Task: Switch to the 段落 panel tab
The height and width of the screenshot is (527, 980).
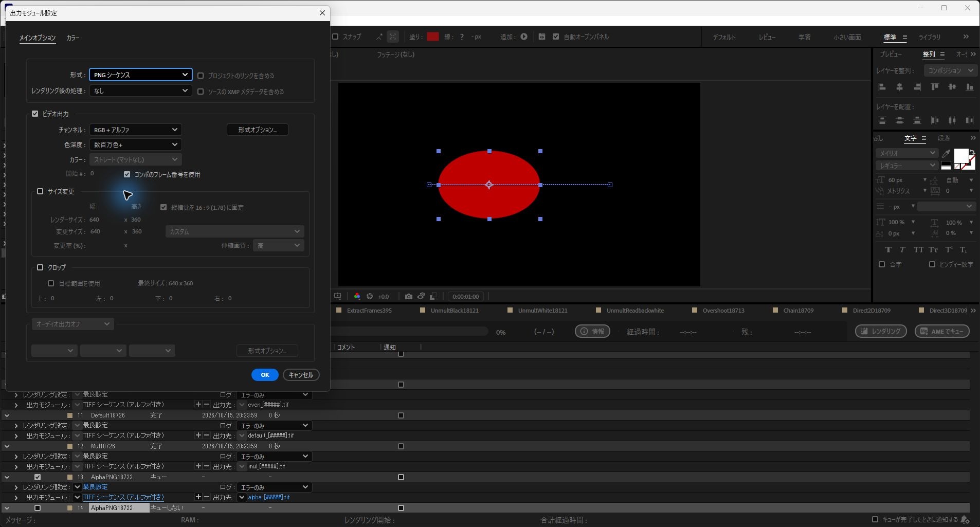Action: coord(943,138)
